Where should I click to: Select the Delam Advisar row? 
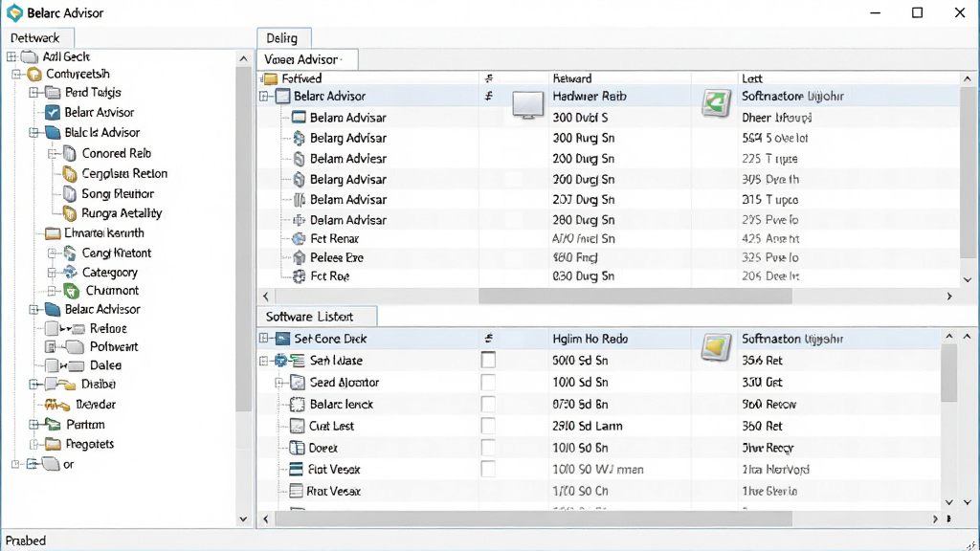pyautogui.click(x=608, y=220)
